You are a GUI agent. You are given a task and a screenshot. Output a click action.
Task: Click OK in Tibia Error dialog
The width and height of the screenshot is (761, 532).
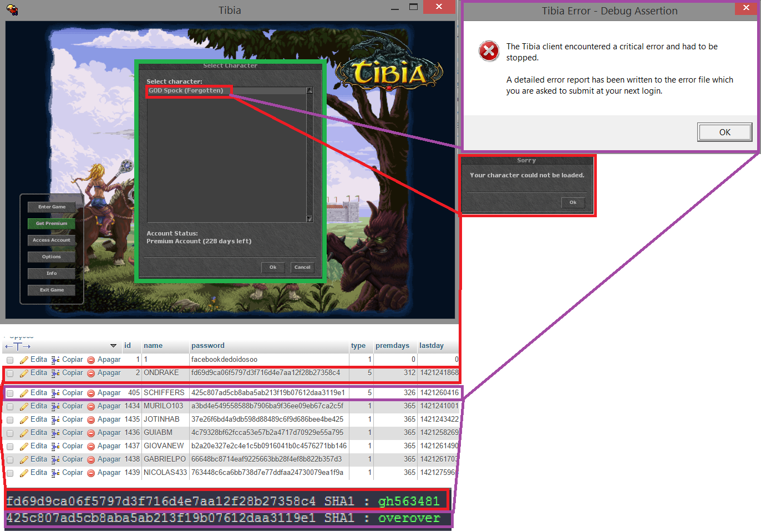724,132
